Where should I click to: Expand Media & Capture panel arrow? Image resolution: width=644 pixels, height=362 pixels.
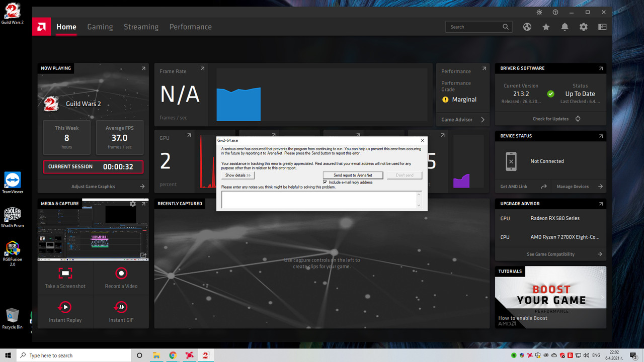pos(143,204)
